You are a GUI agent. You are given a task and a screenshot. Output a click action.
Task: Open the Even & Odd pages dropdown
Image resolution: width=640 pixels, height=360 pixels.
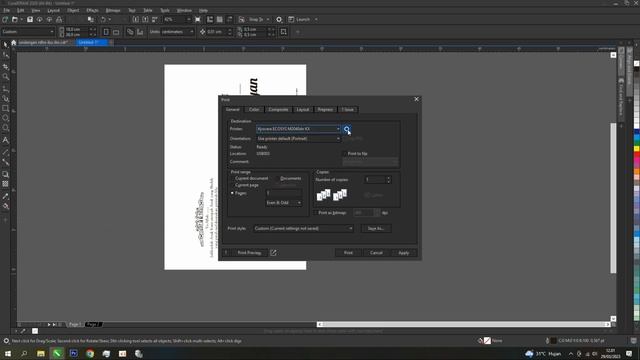[x=284, y=203]
